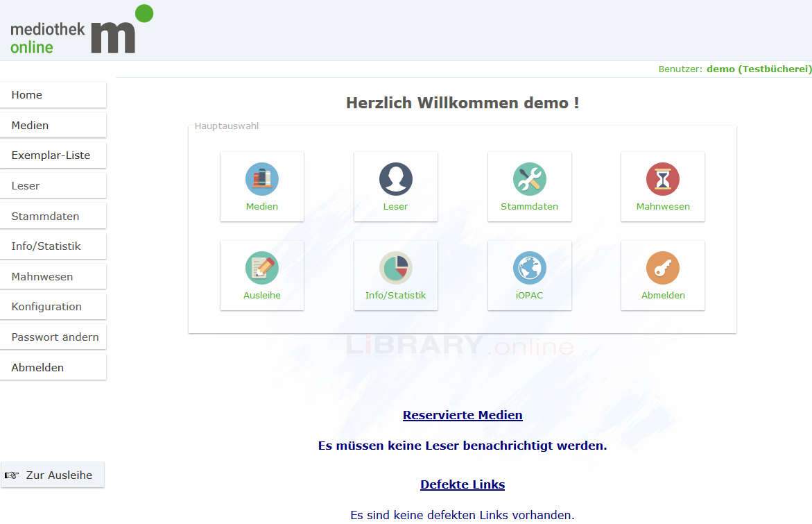Open the Leser person icon
Image resolution: width=812 pixels, height=524 pixels.
[395, 180]
